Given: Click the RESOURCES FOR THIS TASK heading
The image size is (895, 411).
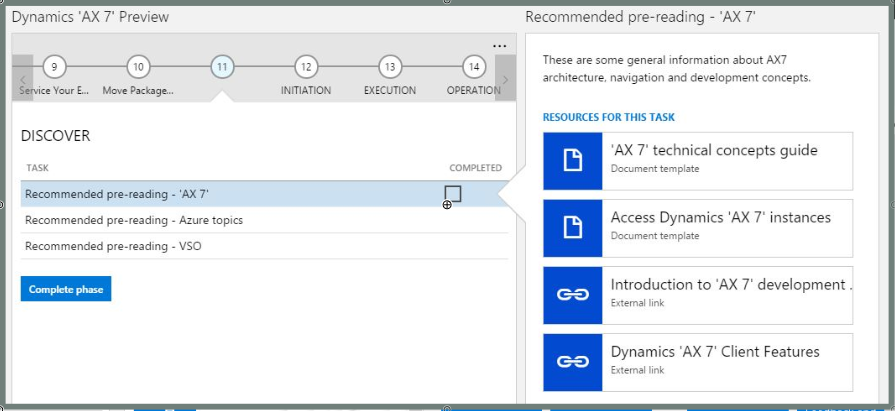Looking at the screenshot, I should 608,117.
